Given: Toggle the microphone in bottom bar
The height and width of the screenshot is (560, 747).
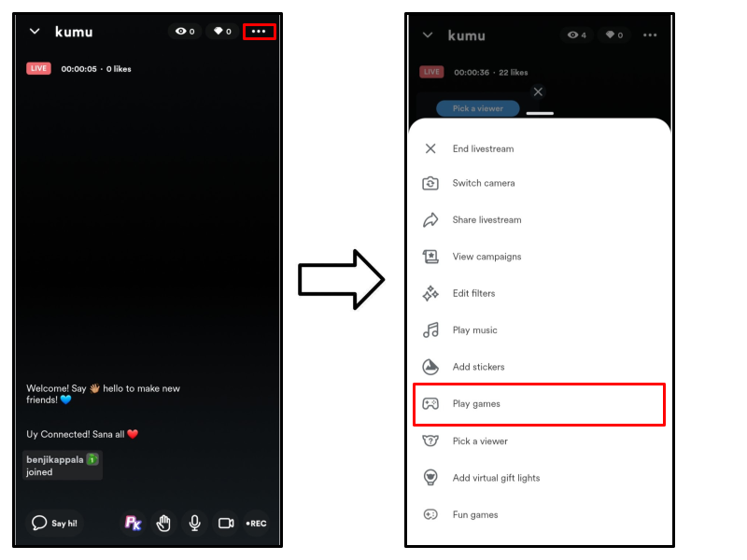Looking at the screenshot, I should tap(194, 523).
